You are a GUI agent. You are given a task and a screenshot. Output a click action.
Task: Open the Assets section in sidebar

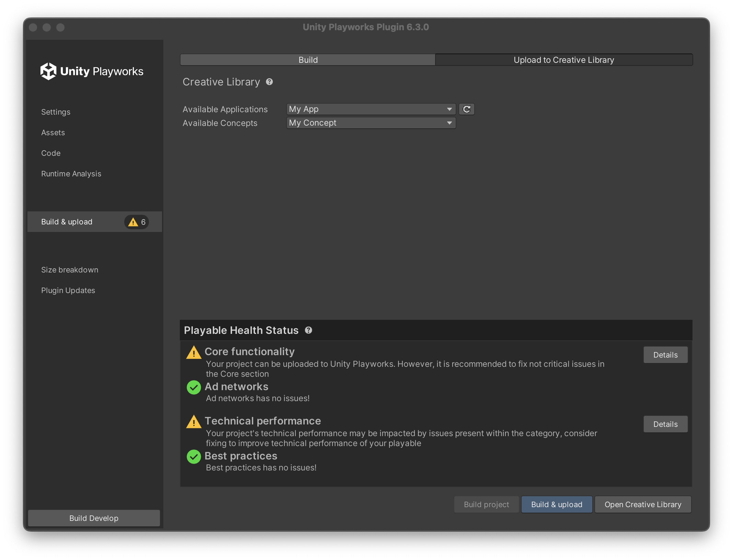click(x=53, y=132)
